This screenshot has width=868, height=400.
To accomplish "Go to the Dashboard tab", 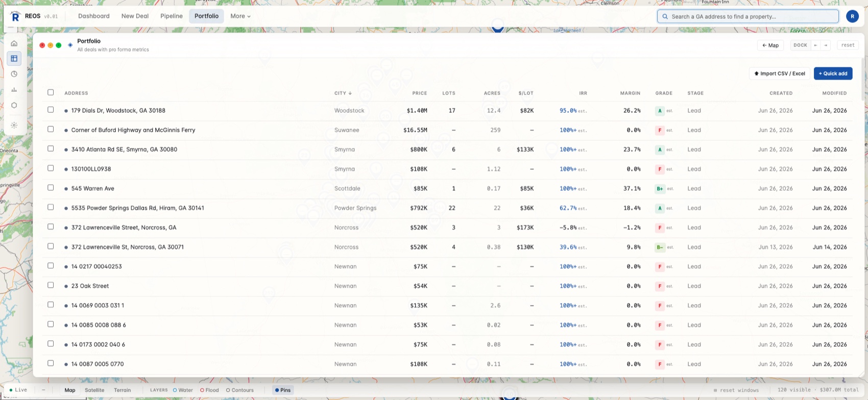I will click(x=94, y=16).
